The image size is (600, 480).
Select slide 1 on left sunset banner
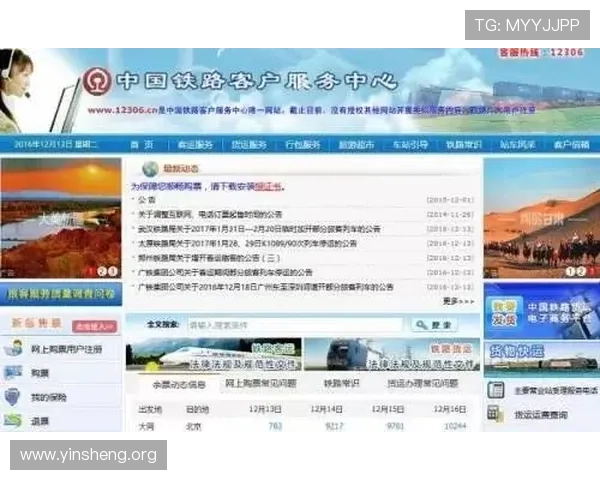click(x=91, y=271)
